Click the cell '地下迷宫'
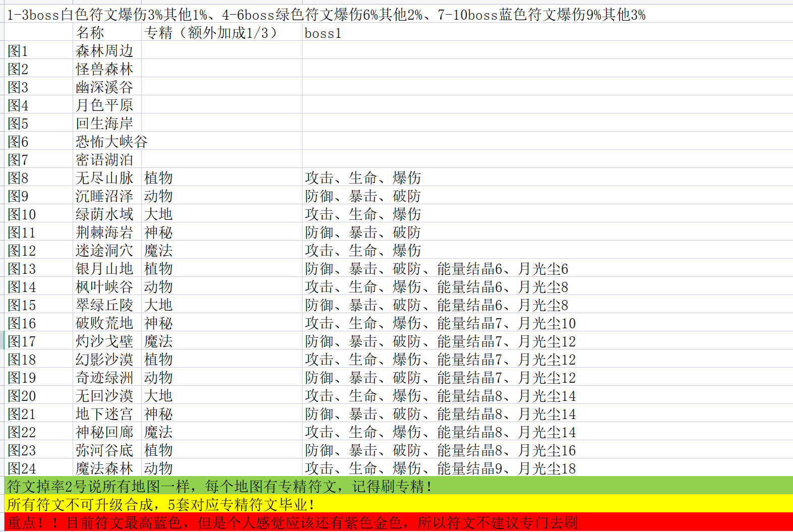 [107, 413]
